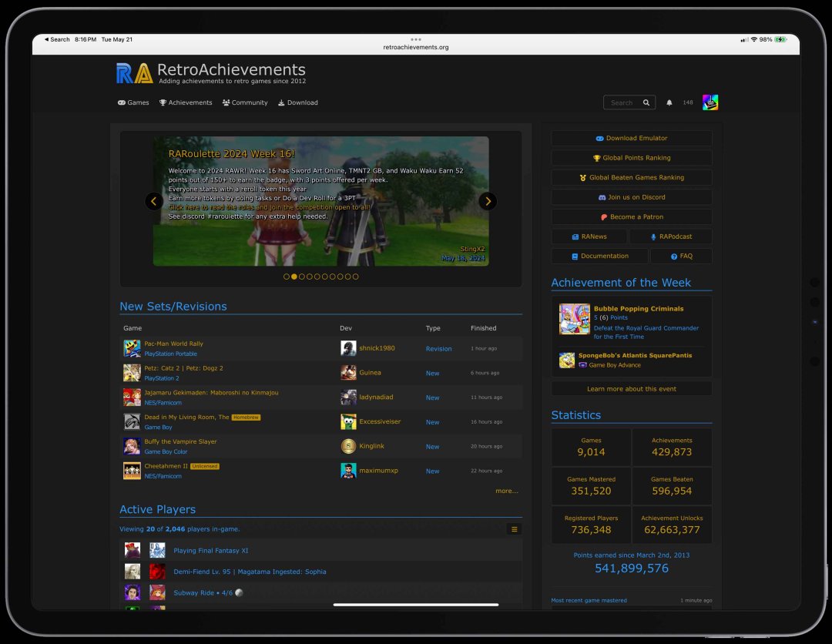
Task: Open the Achievements navigation menu
Action: tap(186, 102)
